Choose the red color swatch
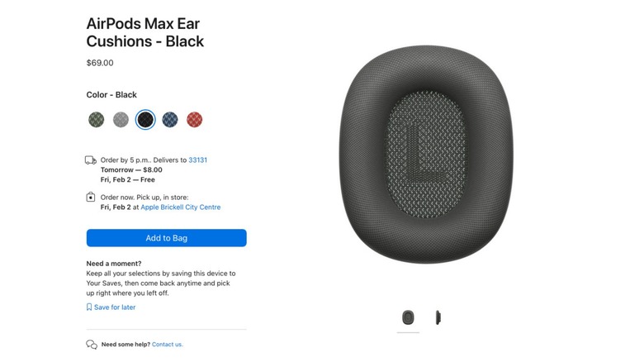This screenshot has height=362, width=644. coord(194,120)
